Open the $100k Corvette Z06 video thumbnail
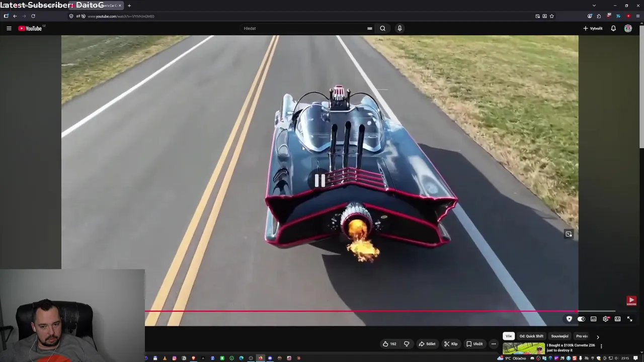The image size is (644, 362). tap(524, 348)
